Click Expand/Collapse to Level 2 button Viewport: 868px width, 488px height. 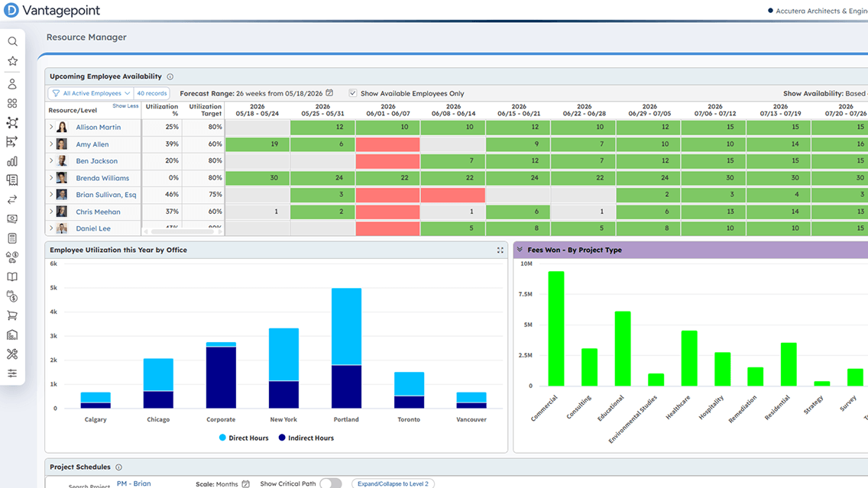(393, 483)
